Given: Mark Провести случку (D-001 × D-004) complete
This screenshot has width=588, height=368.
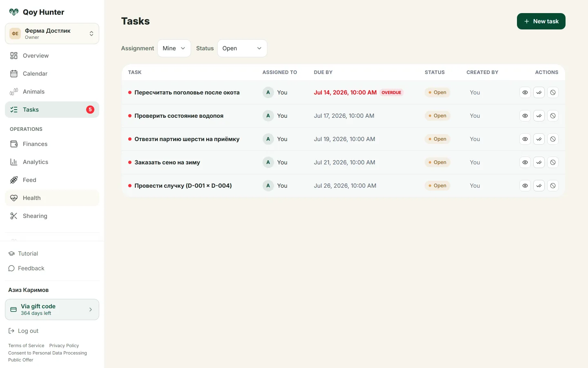Looking at the screenshot, I should click(x=539, y=186).
